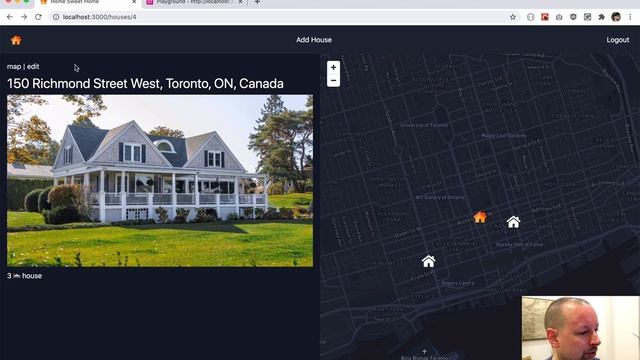640x360 pixels.
Task: Click the house photo
Action: pos(160,181)
